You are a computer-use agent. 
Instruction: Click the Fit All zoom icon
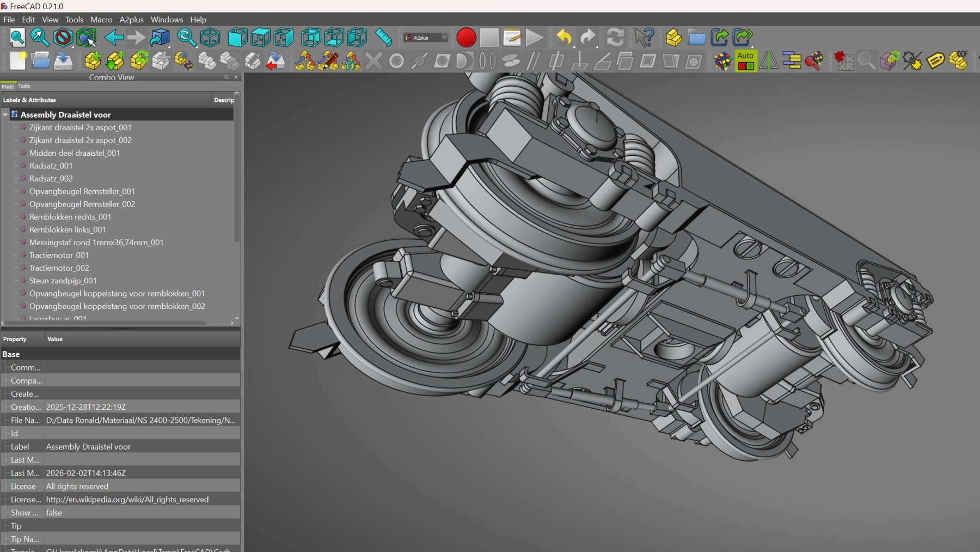point(17,38)
